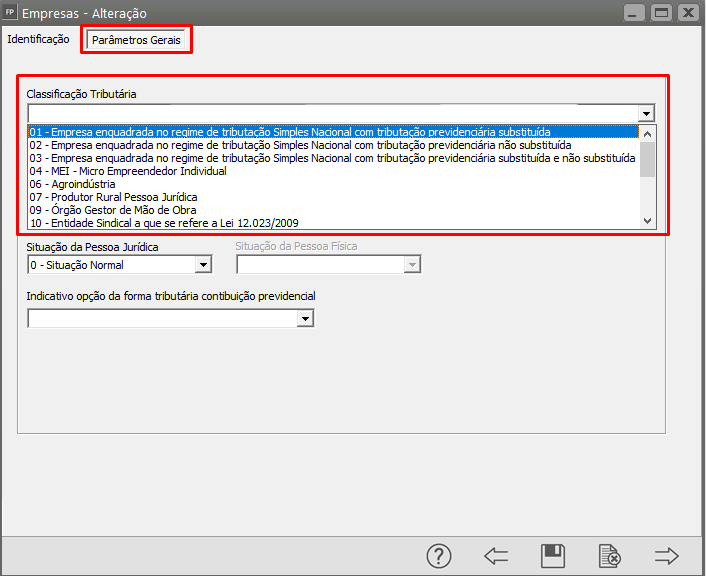Close the Empresas - Alteração window
Viewport: 706px width, 576px height.
tap(688, 13)
